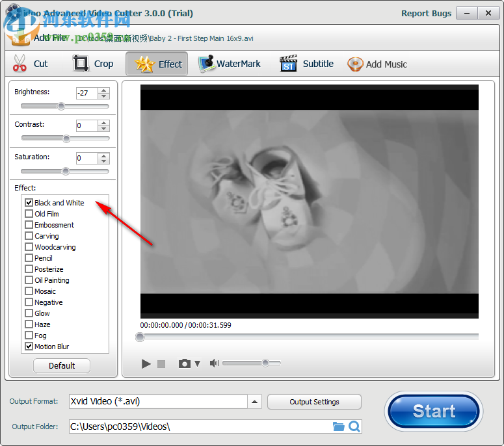Uncheck the Motion Blur effect
The height and width of the screenshot is (446, 504).
(x=29, y=347)
